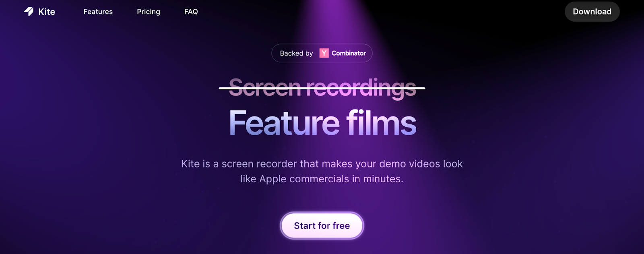
Task: Click the word 'Screen' in crossed-out heading
Action: click(x=265, y=88)
